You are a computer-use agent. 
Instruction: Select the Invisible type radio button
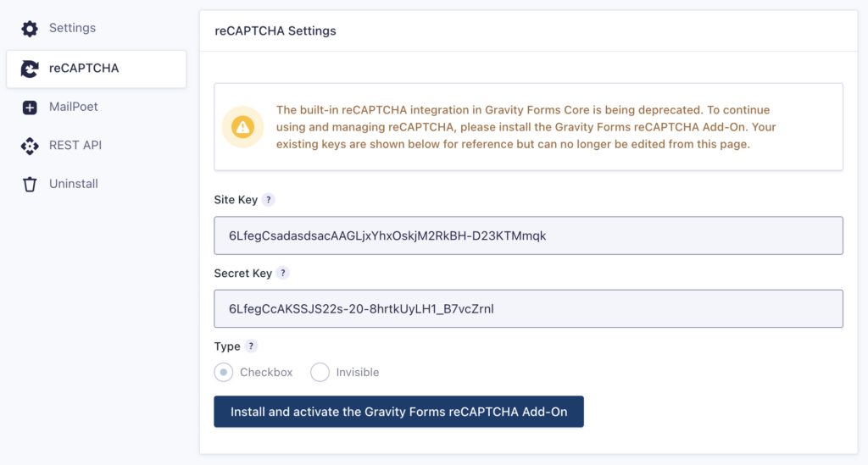320,372
